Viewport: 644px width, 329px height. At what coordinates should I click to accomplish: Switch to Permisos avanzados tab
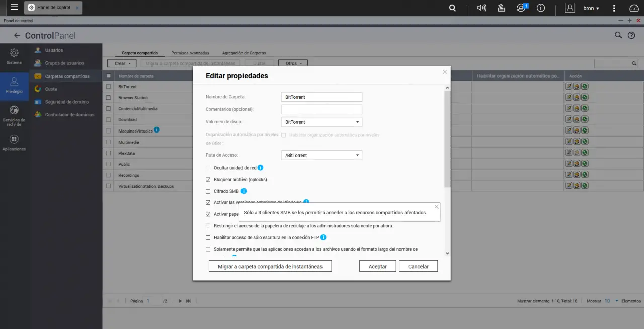[x=190, y=53]
